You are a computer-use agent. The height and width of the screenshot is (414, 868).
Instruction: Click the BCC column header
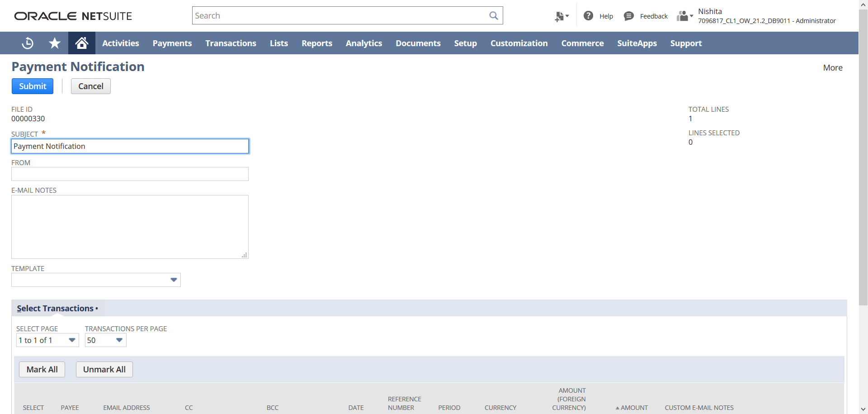(x=273, y=408)
